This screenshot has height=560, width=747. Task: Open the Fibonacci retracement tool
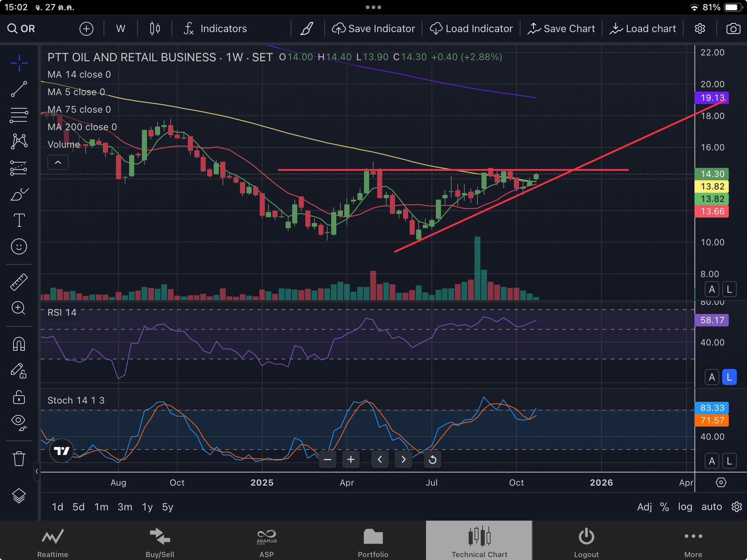pos(19,115)
